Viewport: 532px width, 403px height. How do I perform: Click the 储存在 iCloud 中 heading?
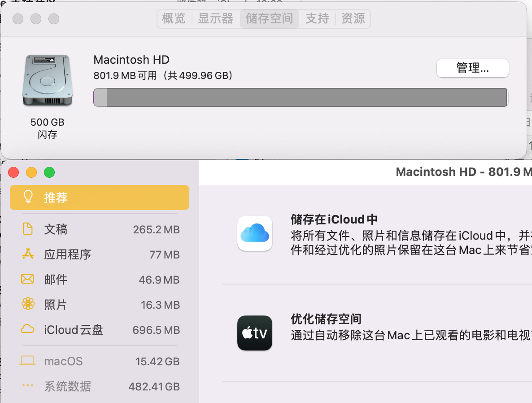click(334, 219)
